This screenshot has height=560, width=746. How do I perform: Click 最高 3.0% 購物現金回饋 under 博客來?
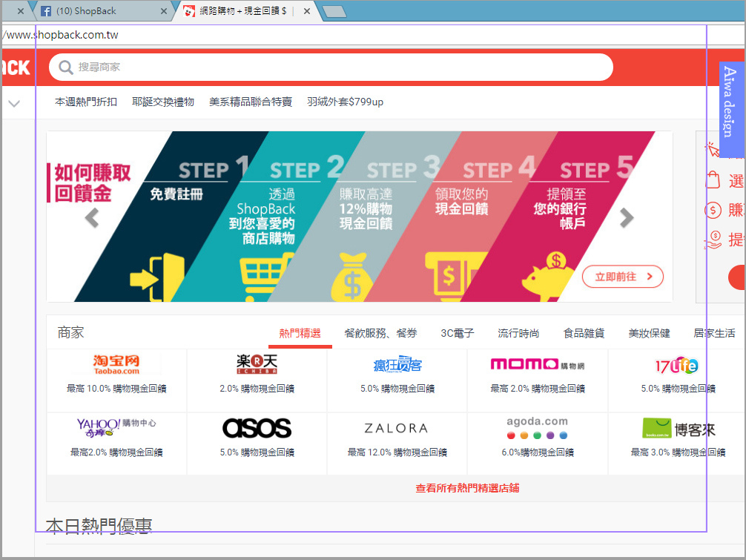(678, 452)
